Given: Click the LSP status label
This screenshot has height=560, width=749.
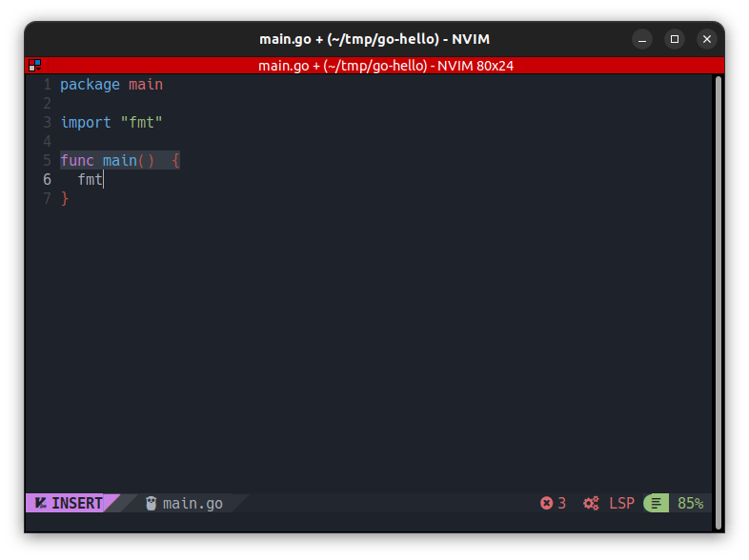Looking at the screenshot, I should point(621,503).
